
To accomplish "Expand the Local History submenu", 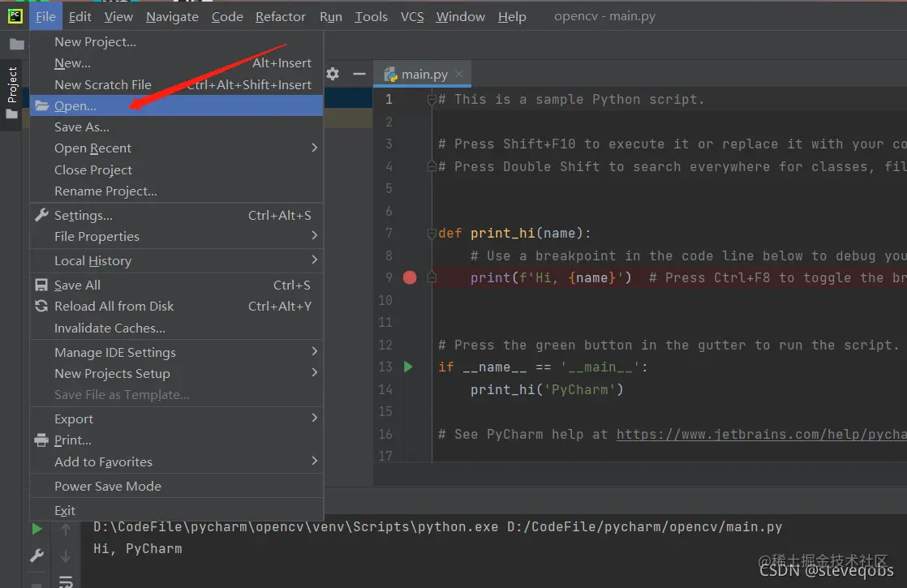I will (176, 261).
